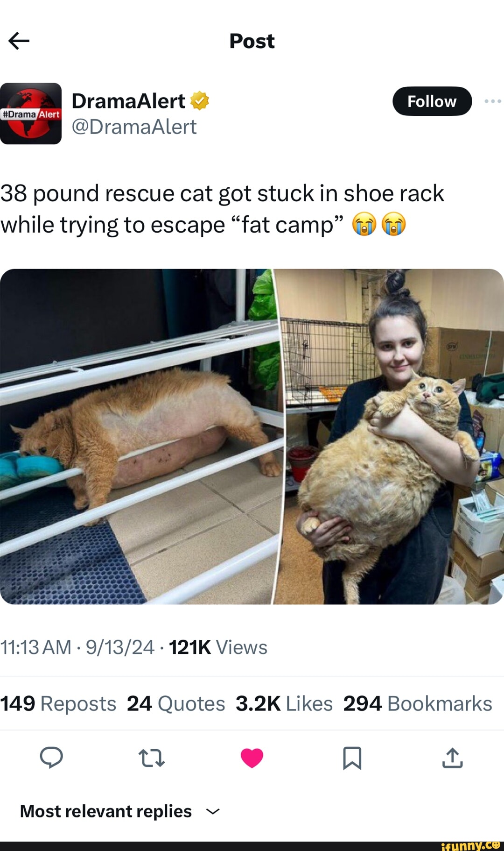The height and width of the screenshot is (851, 504).
Task: View the 149 Reposts list
Action: (x=58, y=703)
